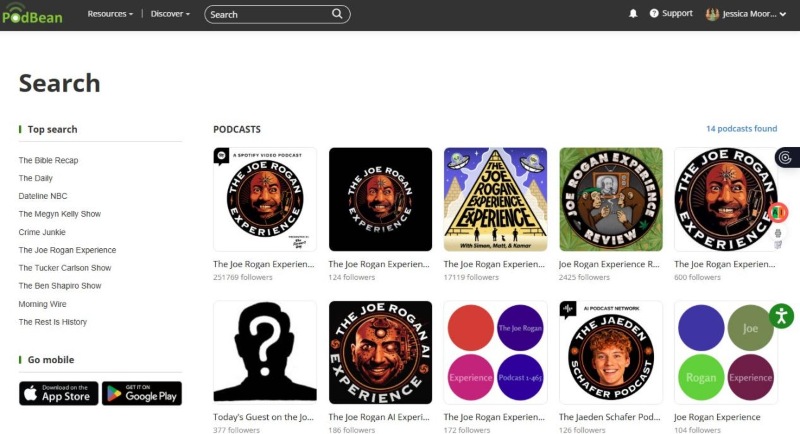Open The Daily top search
The image size is (800, 434).
coord(36,178)
